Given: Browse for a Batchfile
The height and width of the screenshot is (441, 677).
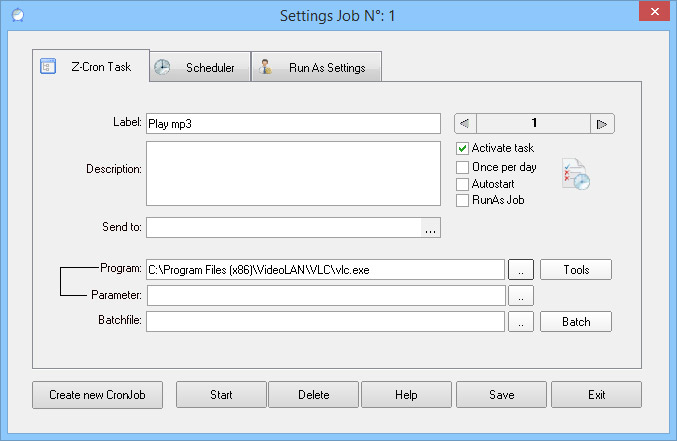Looking at the screenshot, I should click(x=521, y=321).
